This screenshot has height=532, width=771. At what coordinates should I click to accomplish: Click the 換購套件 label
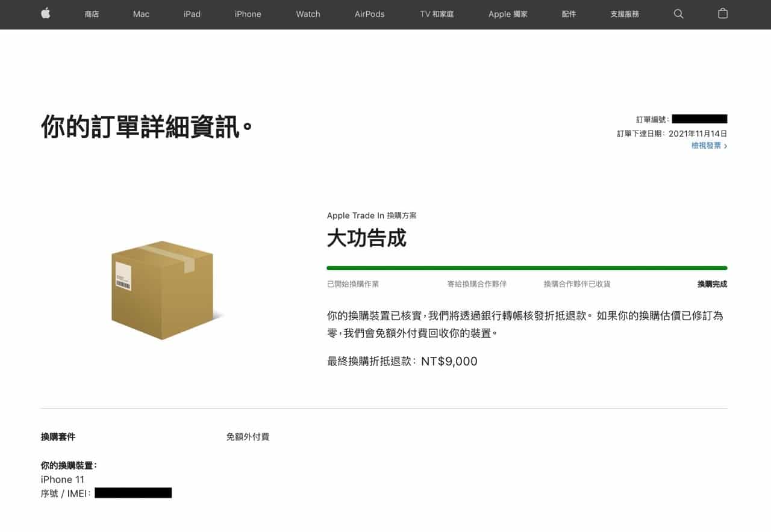click(58, 437)
